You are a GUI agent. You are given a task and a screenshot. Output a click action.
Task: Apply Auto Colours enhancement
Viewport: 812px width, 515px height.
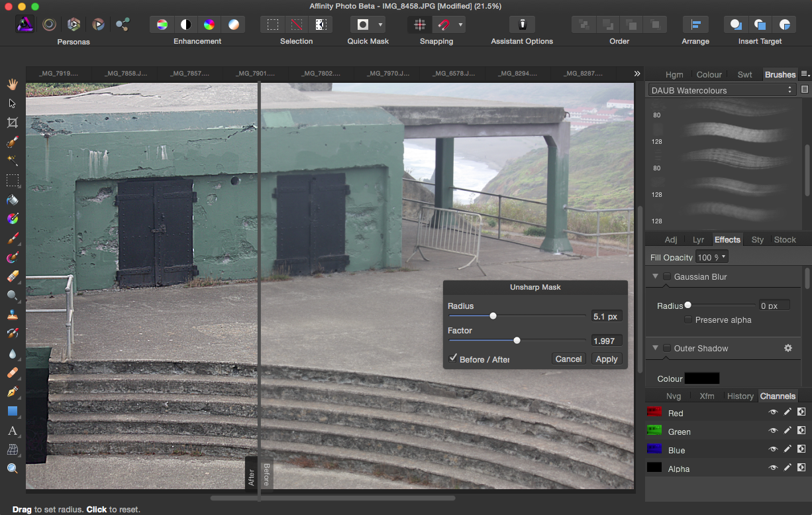pyautogui.click(x=209, y=25)
